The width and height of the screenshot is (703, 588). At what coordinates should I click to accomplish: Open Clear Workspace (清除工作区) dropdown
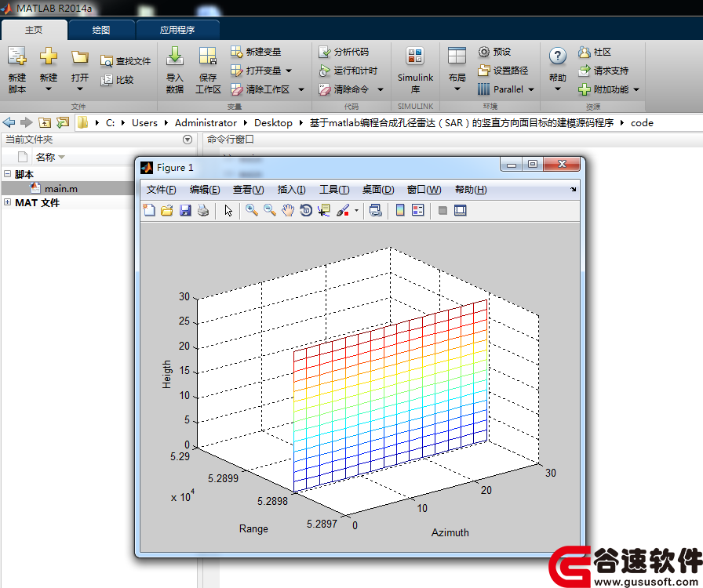tap(301, 89)
